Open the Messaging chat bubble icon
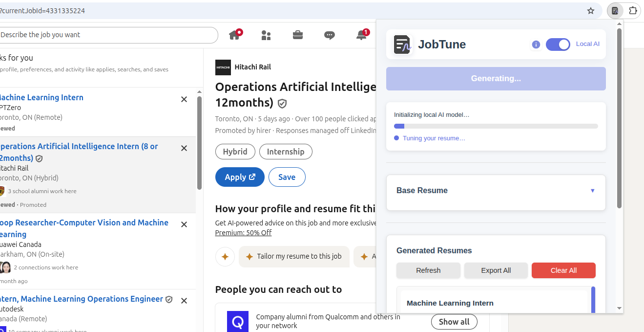Screen dimensions: 644x332 click(x=330, y=35)
